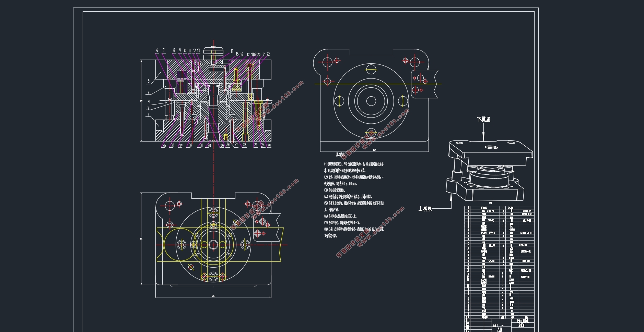The height and width of the screenshot is (332, 644).
Task: Click part callout number 5 left of section
Action: tap(149, 81)
